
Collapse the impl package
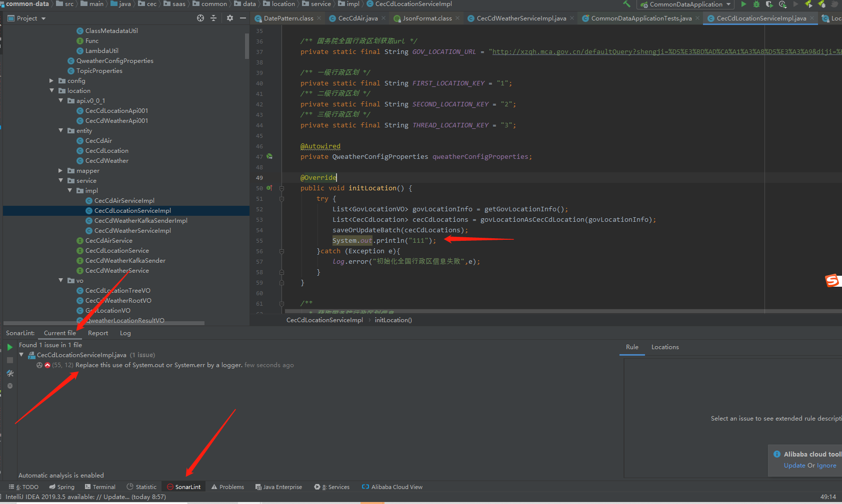69,190
